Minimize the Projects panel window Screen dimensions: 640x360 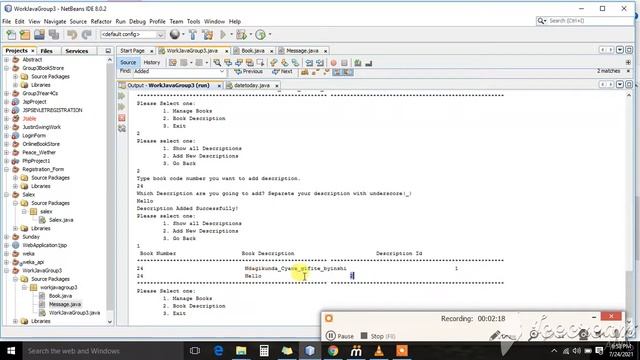(108, 51)
